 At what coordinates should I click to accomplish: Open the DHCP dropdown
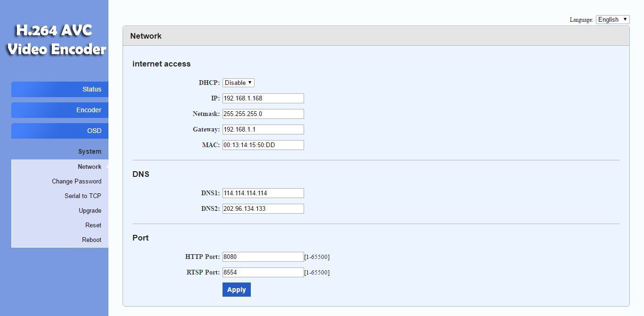[x=238, y=83]
